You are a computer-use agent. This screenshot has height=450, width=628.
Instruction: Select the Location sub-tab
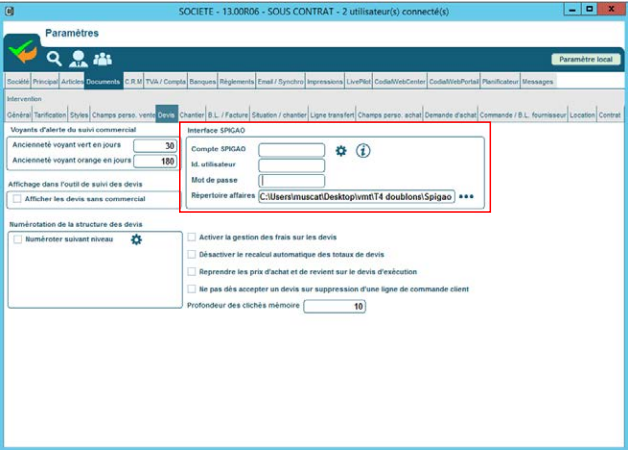[x=582, y=115]
